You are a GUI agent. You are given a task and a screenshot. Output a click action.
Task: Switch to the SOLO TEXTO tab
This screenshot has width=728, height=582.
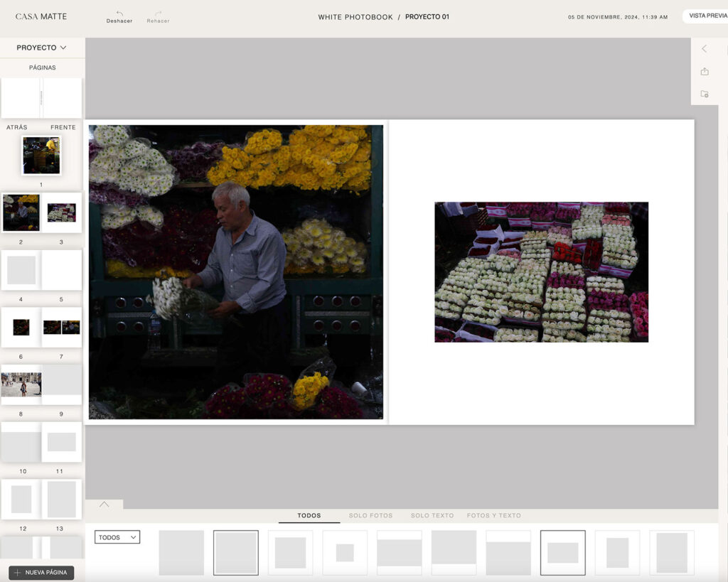click(432, 515)
